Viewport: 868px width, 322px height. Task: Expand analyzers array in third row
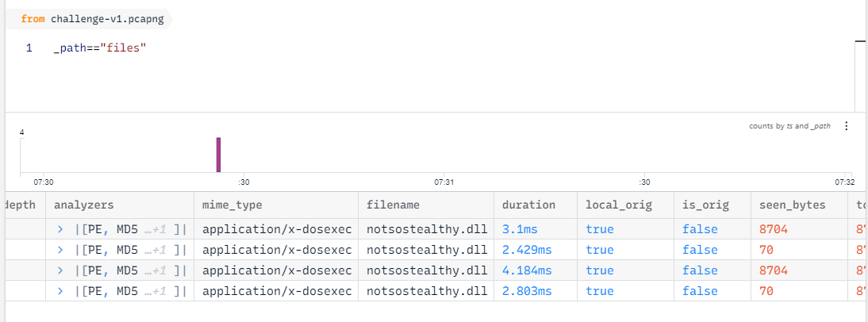tap(60, 270)
